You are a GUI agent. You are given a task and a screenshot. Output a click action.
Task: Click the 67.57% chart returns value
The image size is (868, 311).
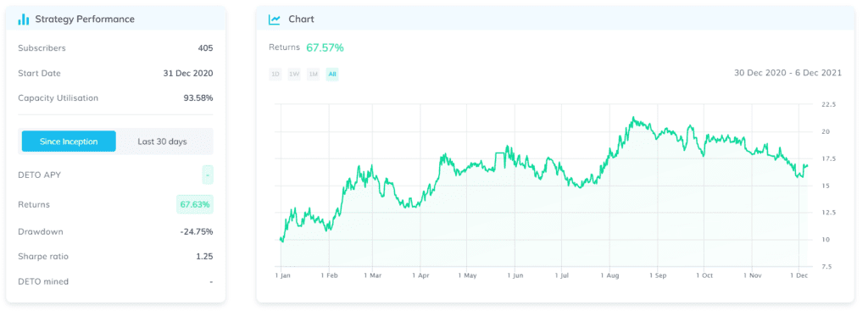tap(325, 47)
